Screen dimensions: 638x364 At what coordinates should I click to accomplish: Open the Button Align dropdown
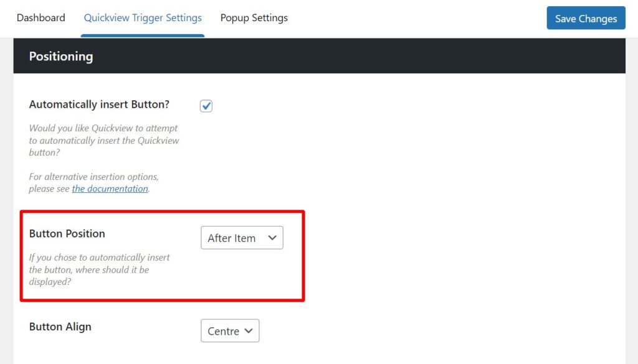point(229,331)
